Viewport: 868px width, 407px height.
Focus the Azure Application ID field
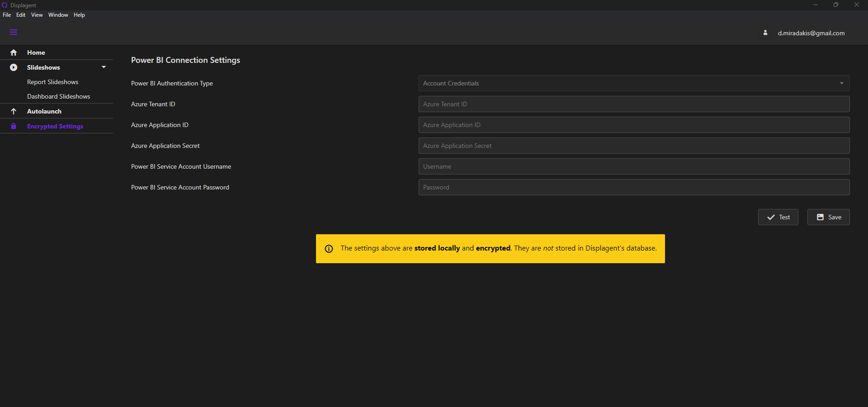(634, 125)
